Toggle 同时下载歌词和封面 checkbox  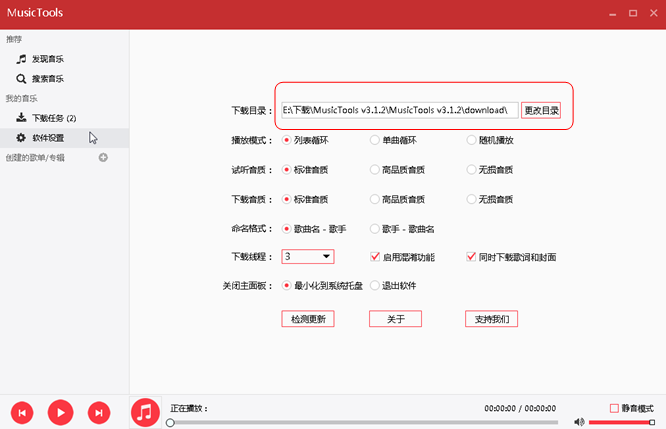[471, 257]
